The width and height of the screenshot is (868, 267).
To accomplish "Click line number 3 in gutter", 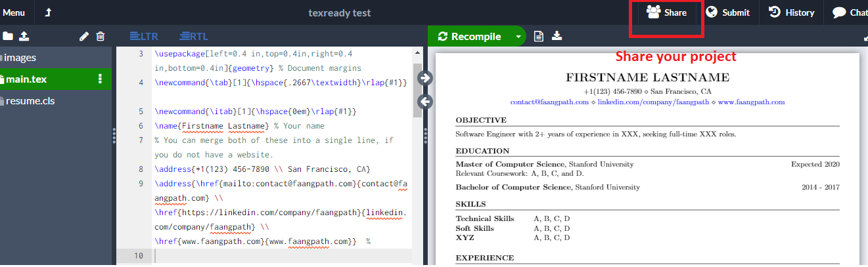I will pos(141,53).
